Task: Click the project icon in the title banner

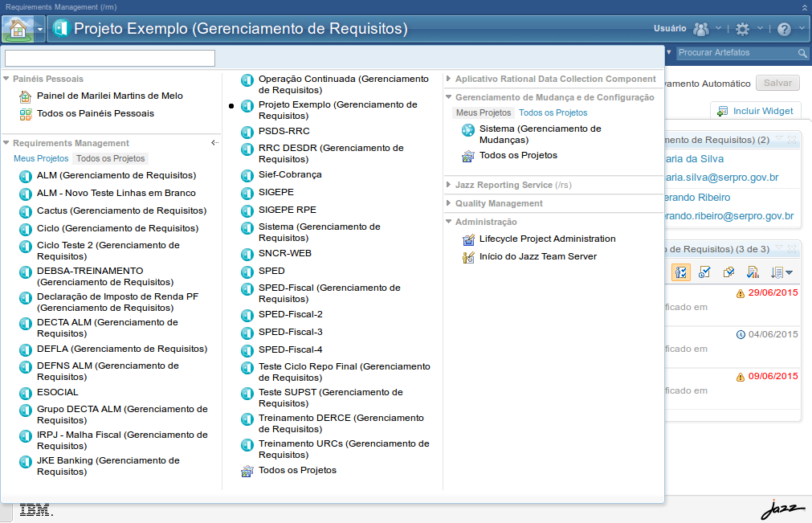Action: coord(61,28)
